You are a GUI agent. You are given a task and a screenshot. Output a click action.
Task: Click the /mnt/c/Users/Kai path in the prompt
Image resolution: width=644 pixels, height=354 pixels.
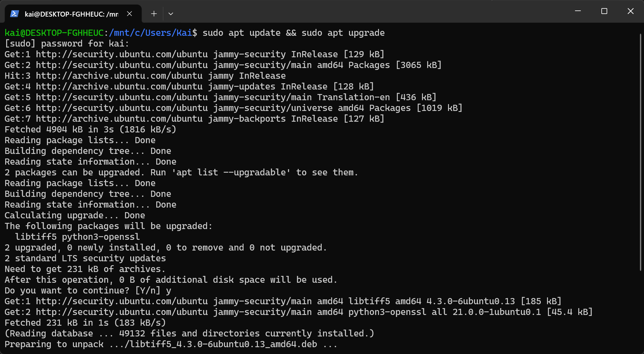point(150,33)
